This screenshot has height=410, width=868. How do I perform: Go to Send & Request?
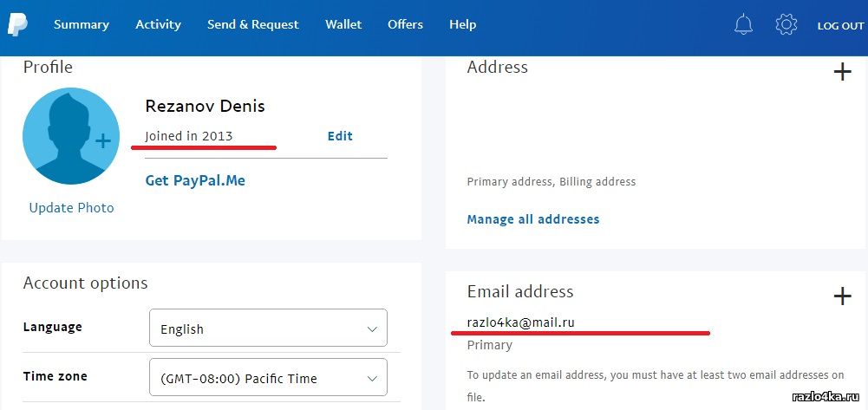253,25
